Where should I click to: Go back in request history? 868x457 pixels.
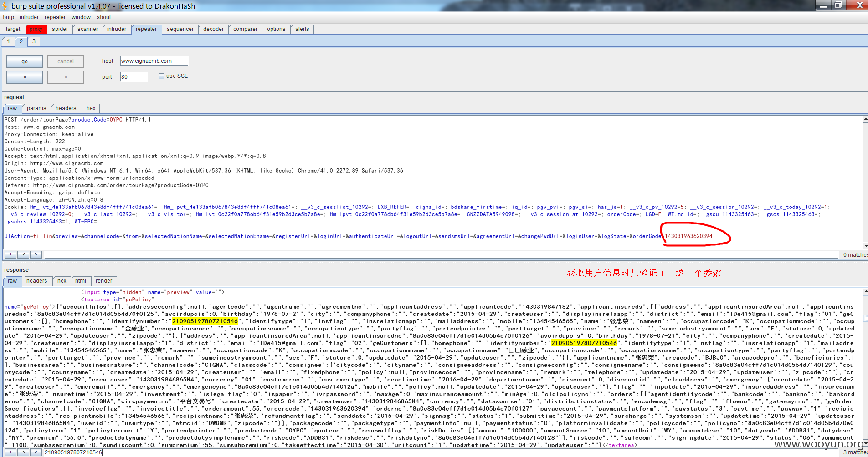[x=25, y=77]
